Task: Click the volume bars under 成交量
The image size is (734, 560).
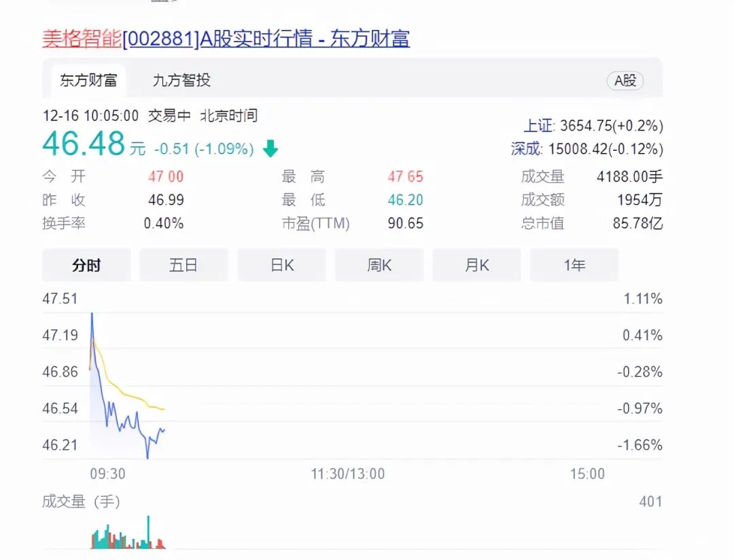Action: click(x=128, y=538)
